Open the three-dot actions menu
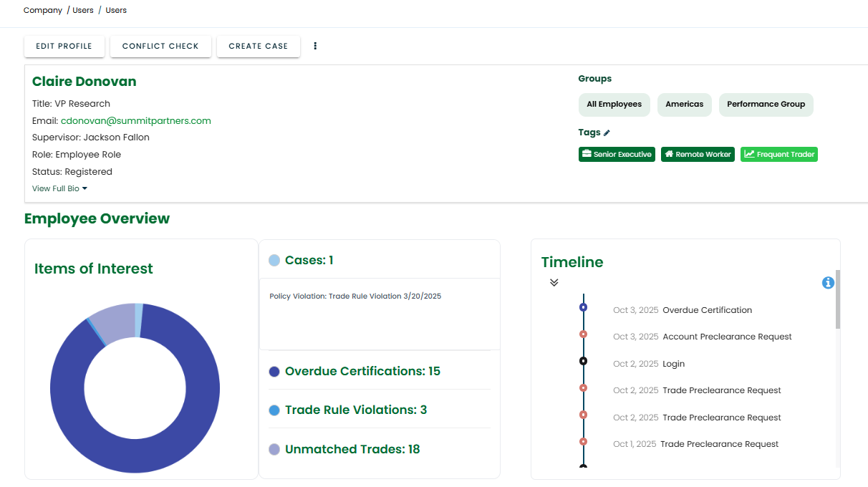The image size is (868, 487). point(315,45)
